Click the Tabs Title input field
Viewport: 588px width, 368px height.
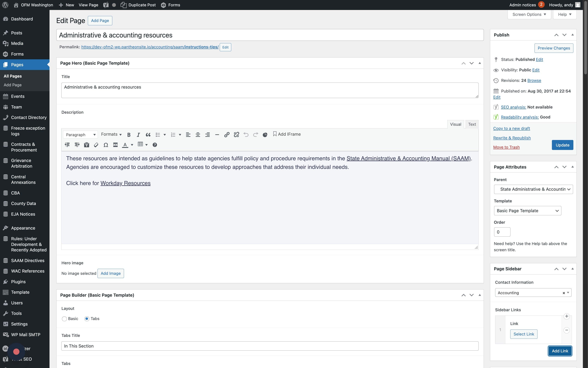click(x=270, y=346)
